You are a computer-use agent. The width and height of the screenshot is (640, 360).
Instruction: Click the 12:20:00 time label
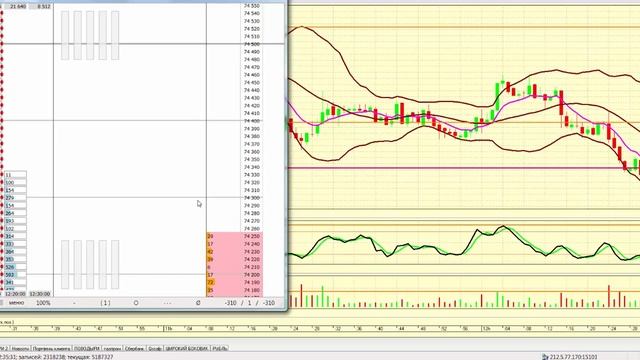click(x=15, y=294)
